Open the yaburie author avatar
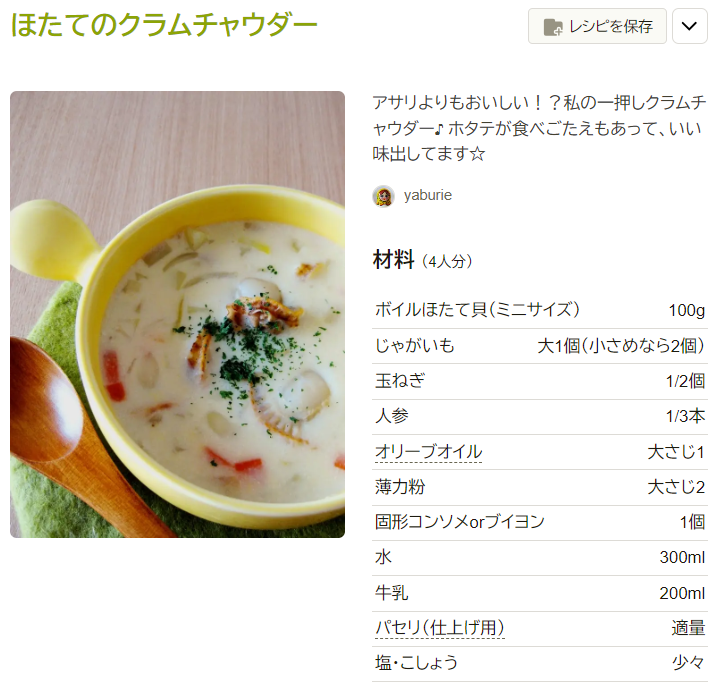719x683 pixels. pos(383,196)
